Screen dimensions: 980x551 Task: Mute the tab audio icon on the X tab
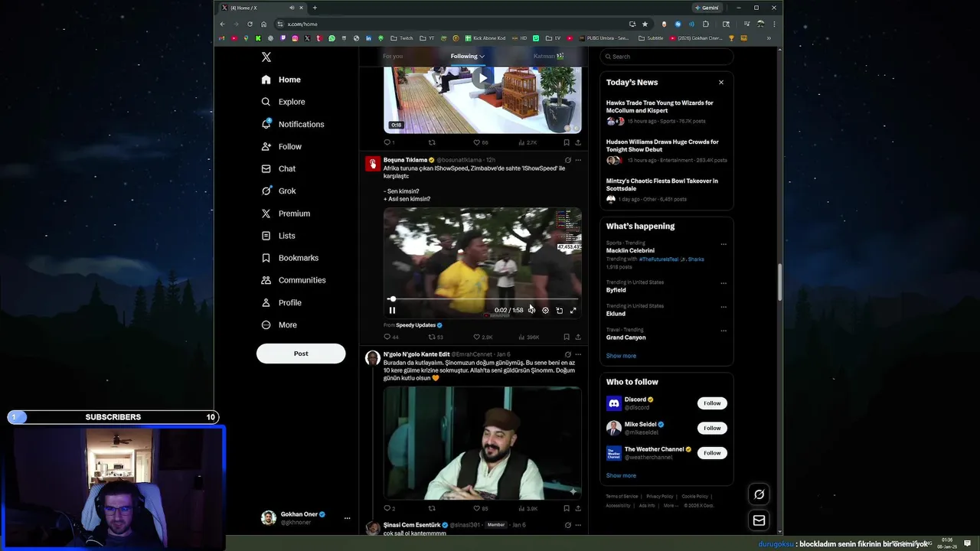[291, 8]
